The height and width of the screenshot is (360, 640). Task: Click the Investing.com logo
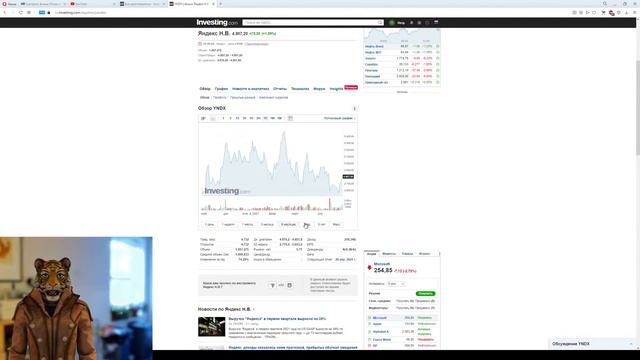pos(217,22)
